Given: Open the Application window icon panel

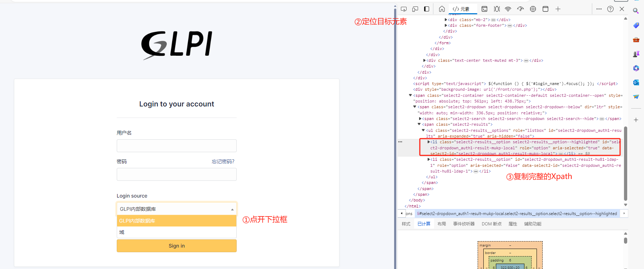Looking at the screenshot, I should pos(545,9).
